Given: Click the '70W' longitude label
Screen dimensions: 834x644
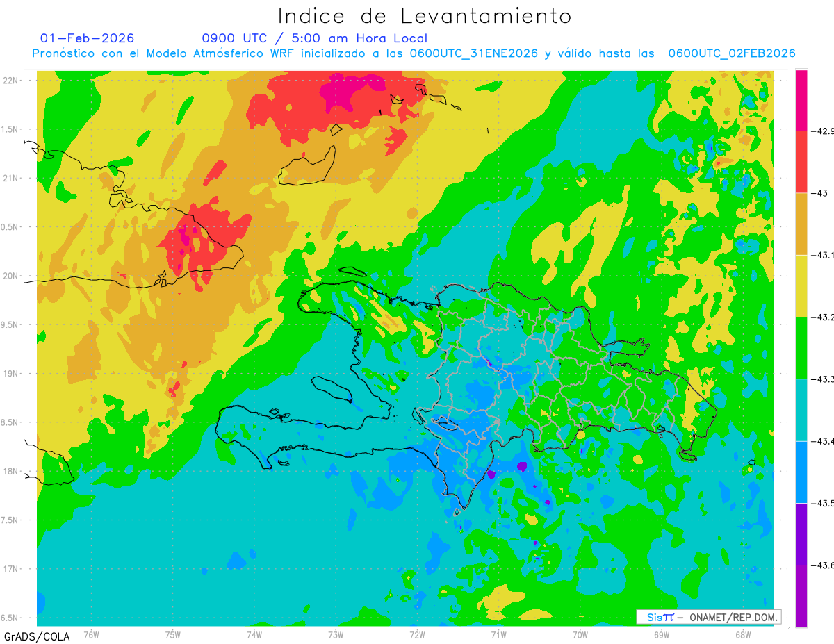Looking at the screenshot, I should pos(580,634).
